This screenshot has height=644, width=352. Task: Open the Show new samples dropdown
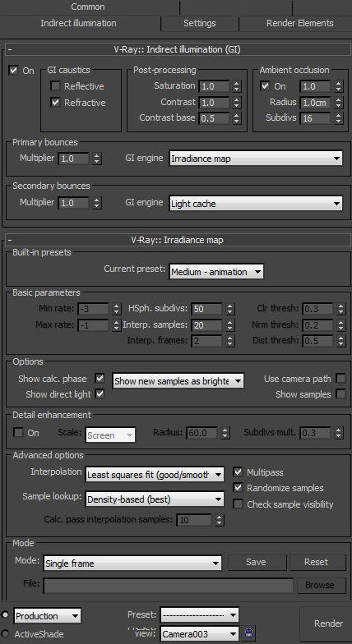[178, 381]
